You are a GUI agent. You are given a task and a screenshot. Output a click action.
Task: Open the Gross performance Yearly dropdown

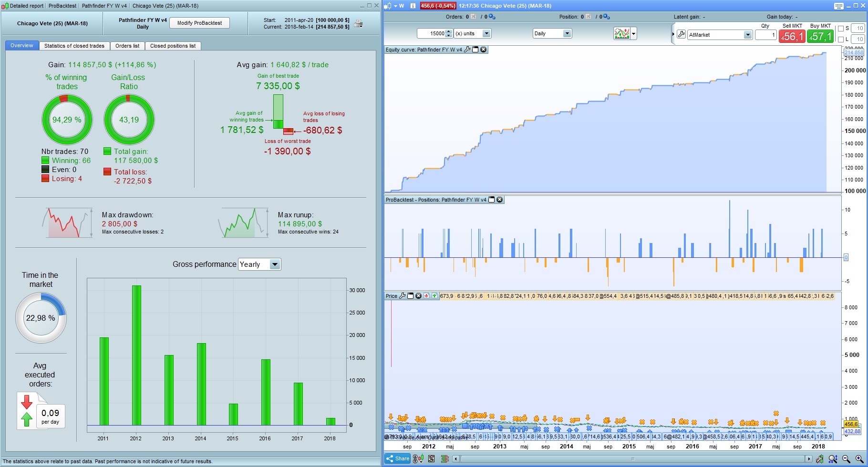(x=259, y=264)
